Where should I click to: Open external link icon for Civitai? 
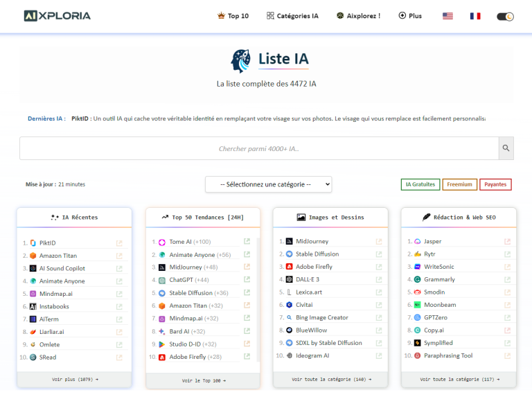[x=379, y=305]
